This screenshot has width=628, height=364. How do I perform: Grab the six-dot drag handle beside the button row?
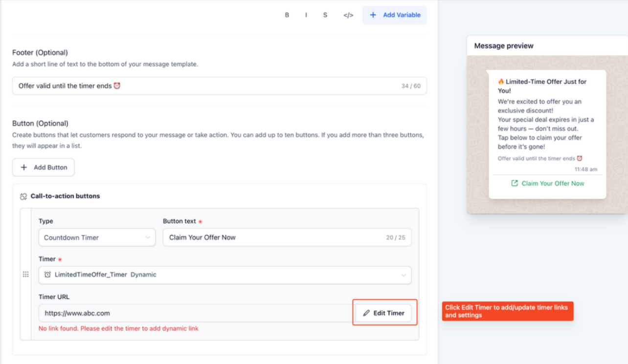(26, 275)
